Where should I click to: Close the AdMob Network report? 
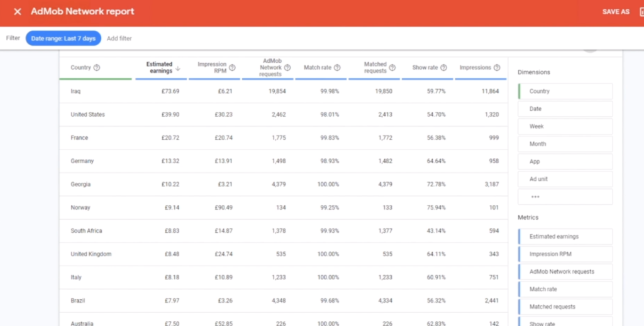[x=17, y=12]
